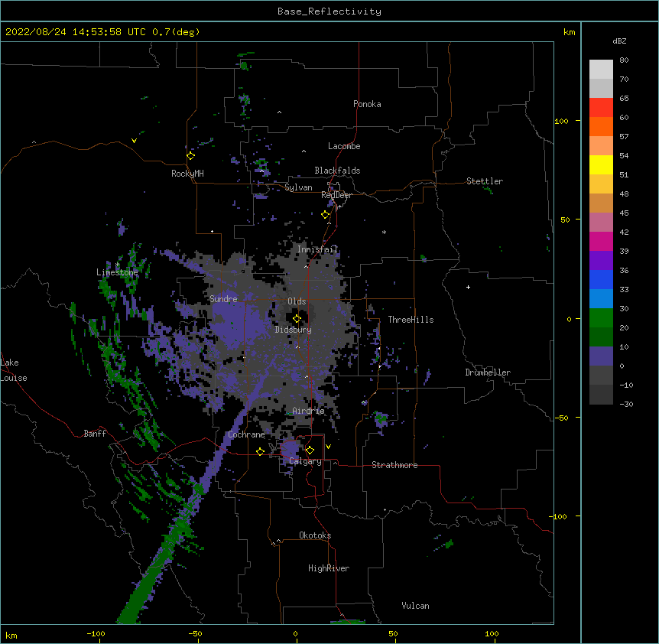Screen dimensions: 659x644
Task: Click the dBZ legend heading
Action: (x=619, y=41)
